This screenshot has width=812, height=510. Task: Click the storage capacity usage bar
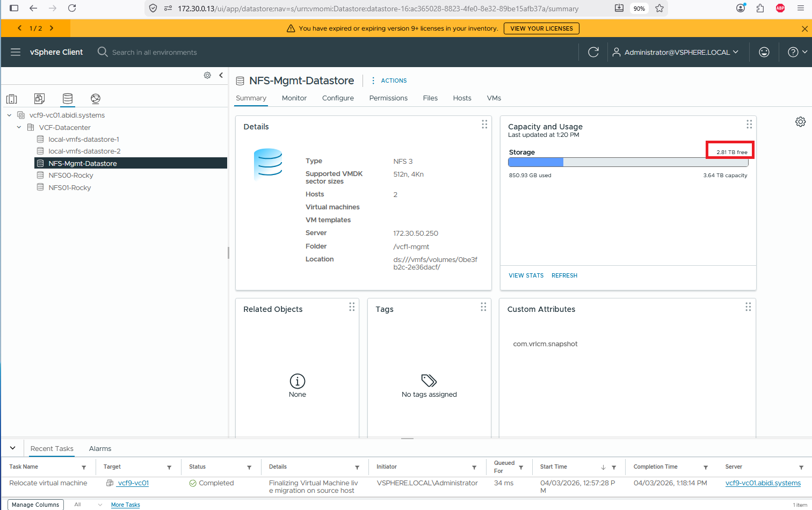(628, 162)
